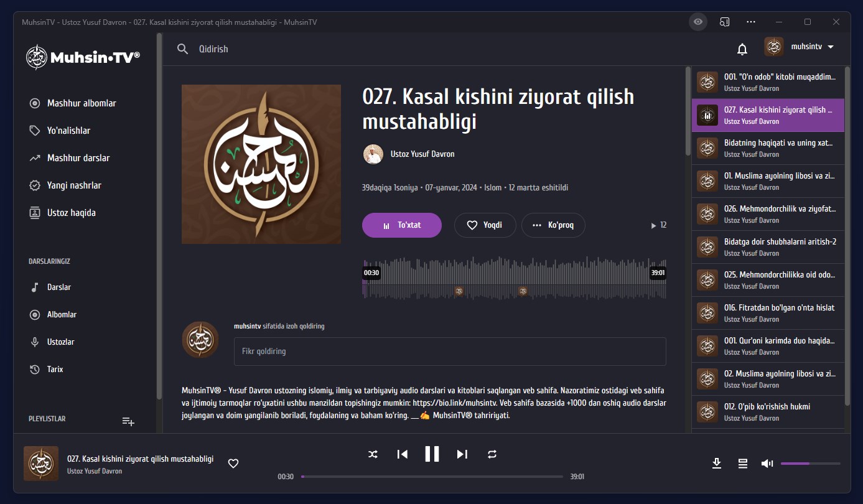
Task: Open the play queue list icon
Action: click(742, 463)
